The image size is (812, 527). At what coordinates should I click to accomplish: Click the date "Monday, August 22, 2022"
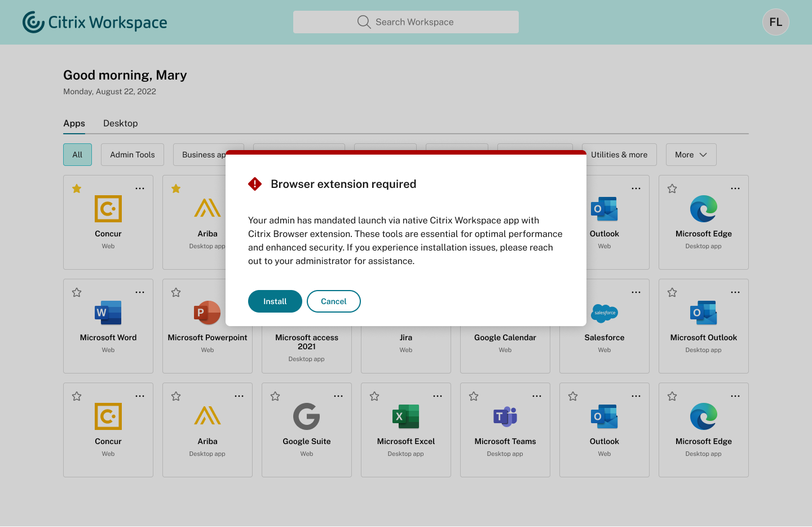pyautogui.click(x=109, y=91)
